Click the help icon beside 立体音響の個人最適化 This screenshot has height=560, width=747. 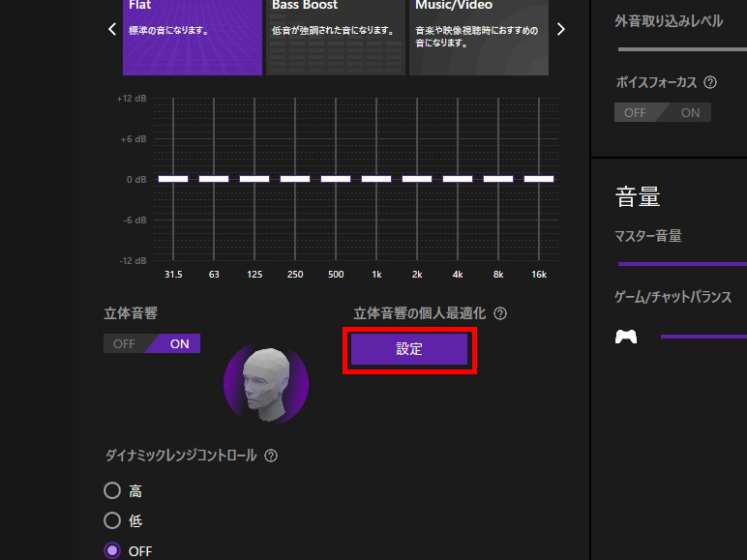pyautogui.click(x=500, y=314)
